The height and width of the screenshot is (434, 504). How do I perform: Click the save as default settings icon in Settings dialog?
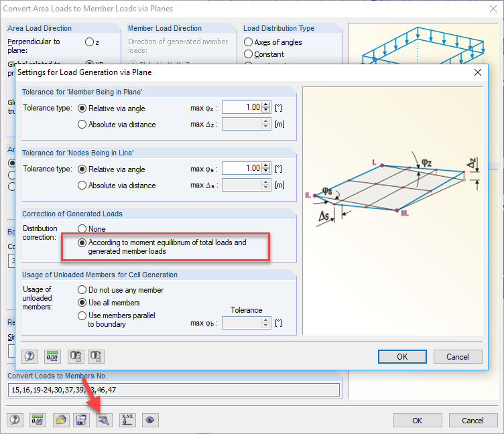click(96, 356)
